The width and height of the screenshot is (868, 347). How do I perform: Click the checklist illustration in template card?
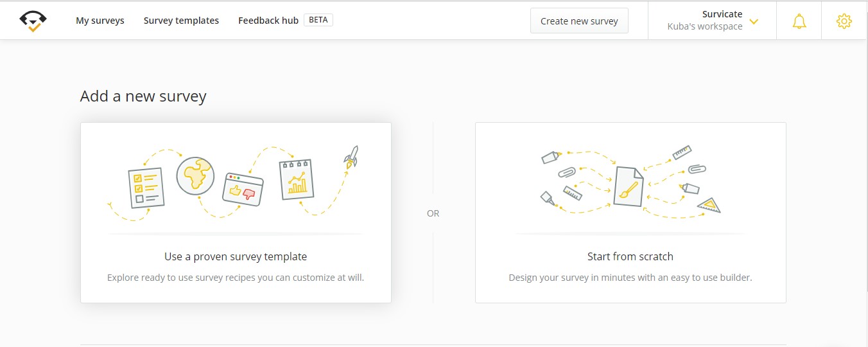click(146, 188)
